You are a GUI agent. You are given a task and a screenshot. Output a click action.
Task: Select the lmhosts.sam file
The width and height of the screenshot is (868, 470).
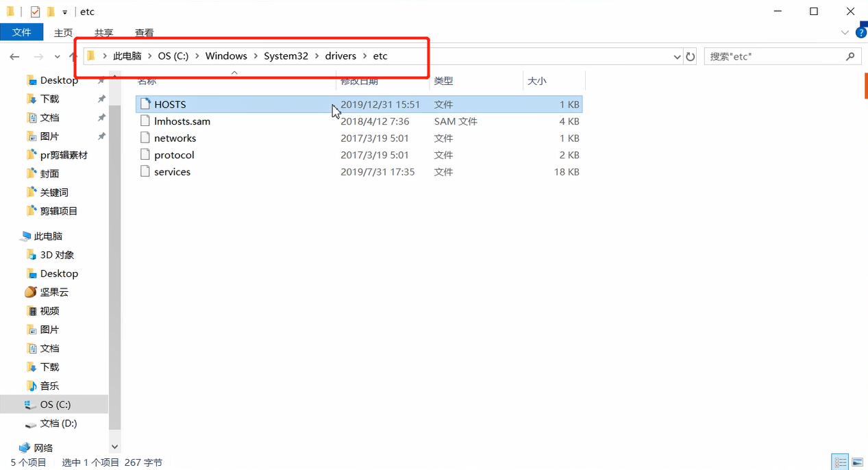point(359,121)
